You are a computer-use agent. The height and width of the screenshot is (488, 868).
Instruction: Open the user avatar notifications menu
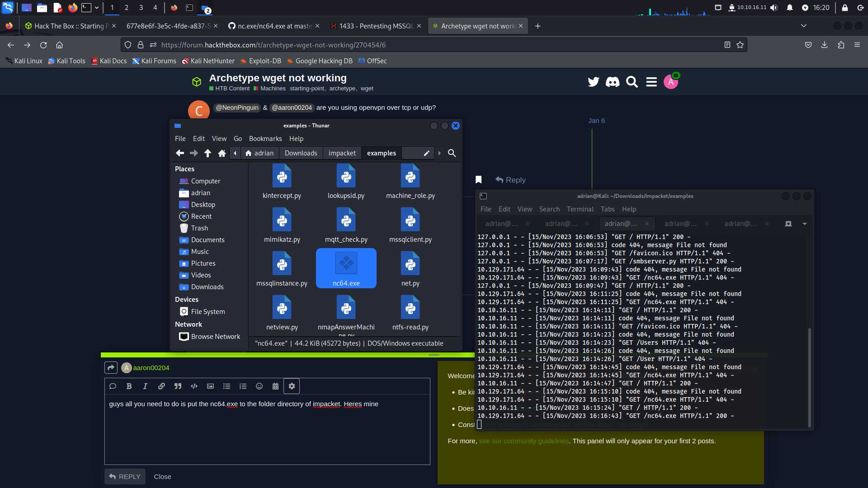click(671, 82)
